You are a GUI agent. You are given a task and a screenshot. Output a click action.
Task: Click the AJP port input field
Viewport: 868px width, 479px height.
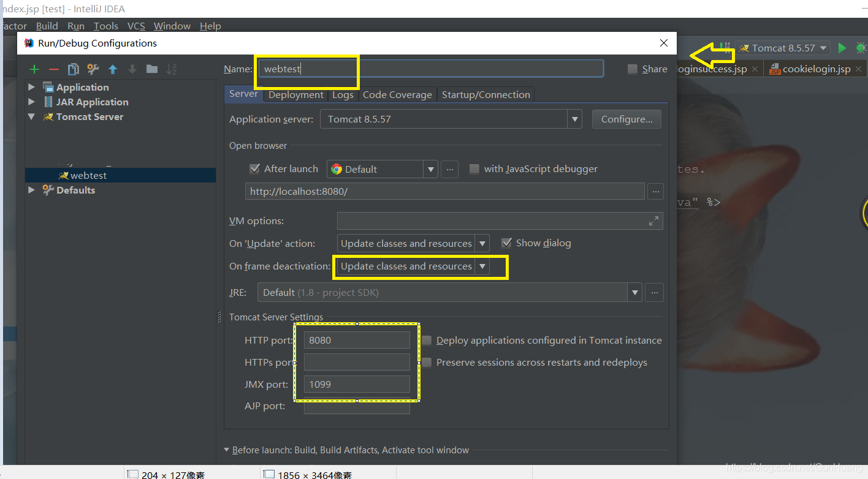(357, 406)
